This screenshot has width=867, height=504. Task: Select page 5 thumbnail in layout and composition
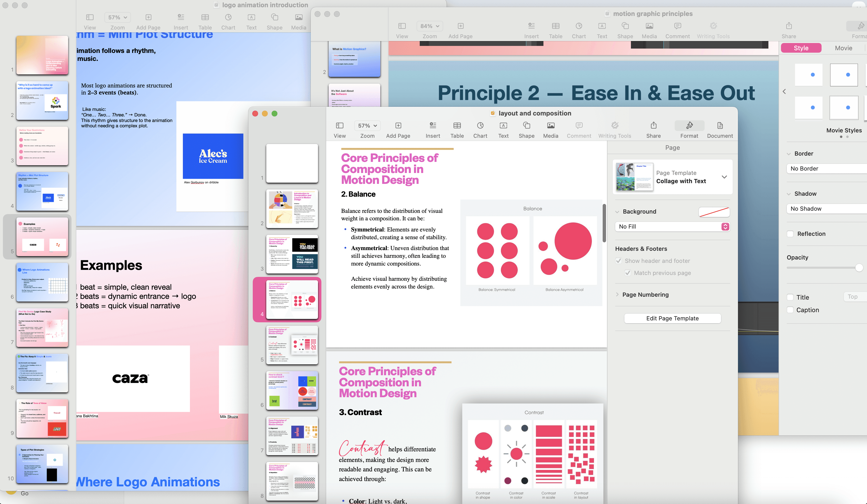point(292,345)
